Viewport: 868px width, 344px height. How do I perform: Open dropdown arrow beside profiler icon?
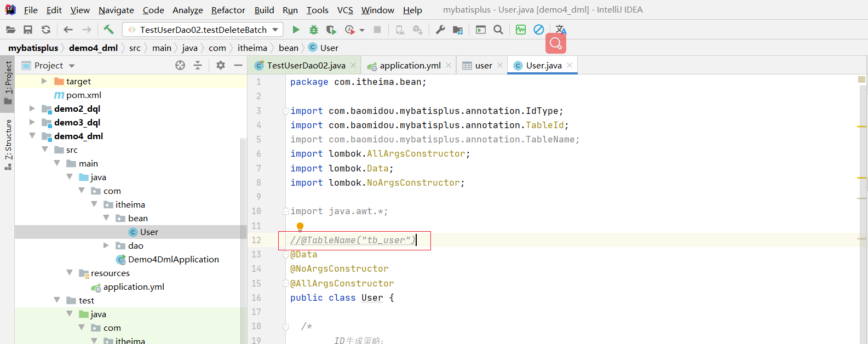pyautogui.click(x=362, y=30)
